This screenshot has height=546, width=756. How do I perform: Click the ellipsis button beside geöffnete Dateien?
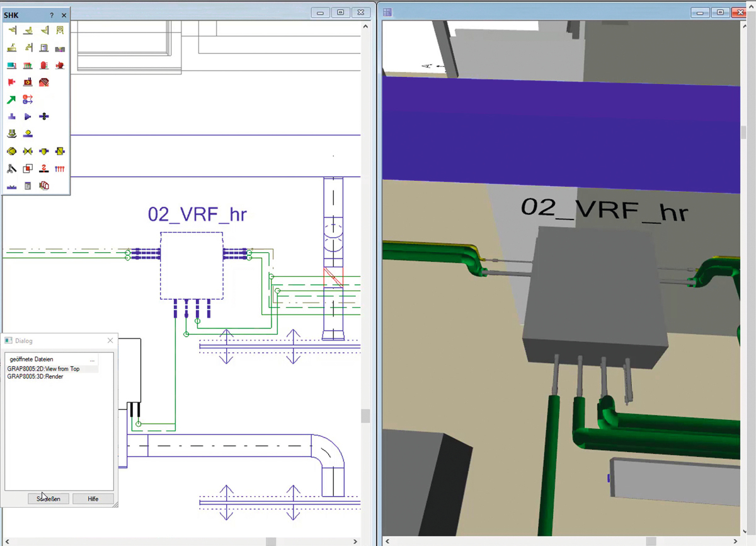click(x=92, y=359)
